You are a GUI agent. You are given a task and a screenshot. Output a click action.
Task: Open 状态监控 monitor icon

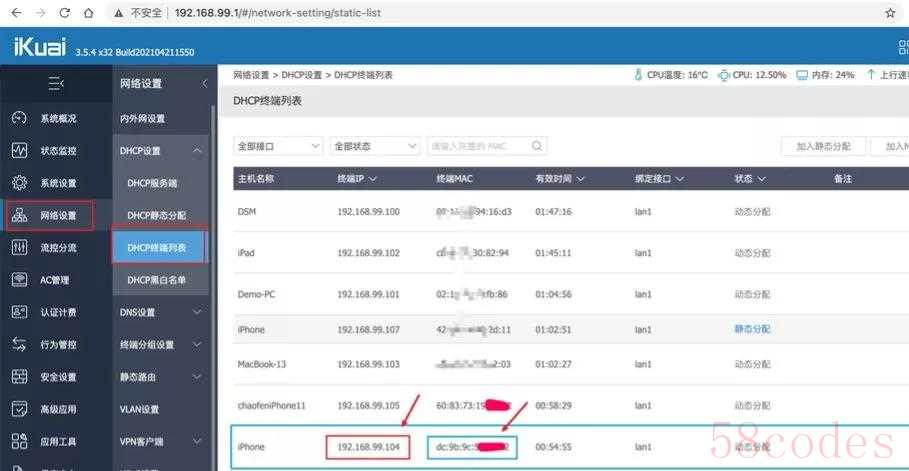tap(19, 151)
